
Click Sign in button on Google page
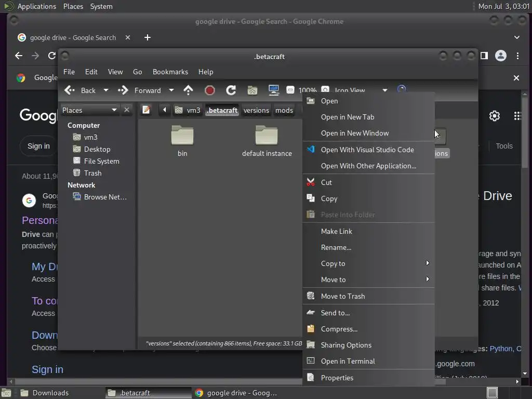[38, 146]
